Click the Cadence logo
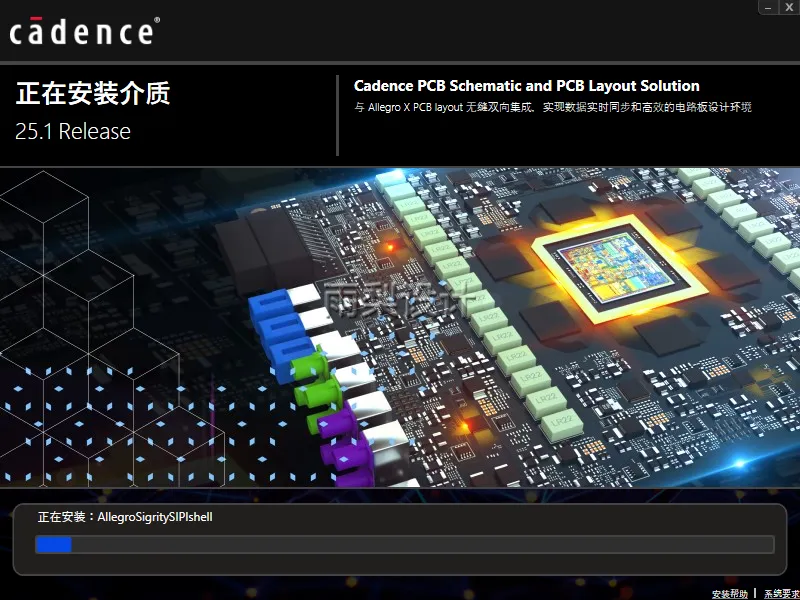Image resolution: width=800 pixels, height=600 pixels. pos(85,31)
